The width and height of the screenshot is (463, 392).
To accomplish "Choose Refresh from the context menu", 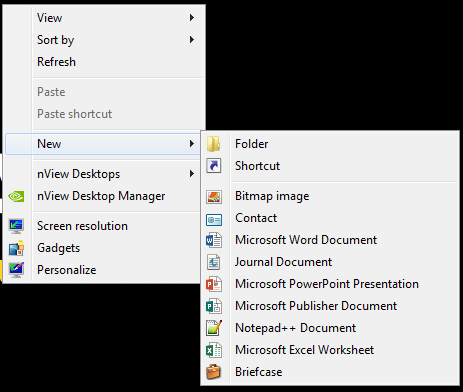I will 104,62.
